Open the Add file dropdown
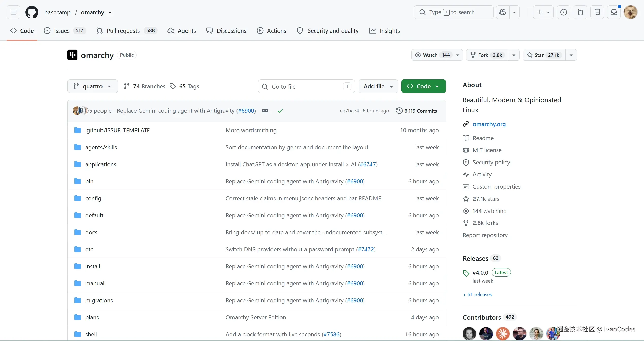644x341 pixels. (378, 86)
